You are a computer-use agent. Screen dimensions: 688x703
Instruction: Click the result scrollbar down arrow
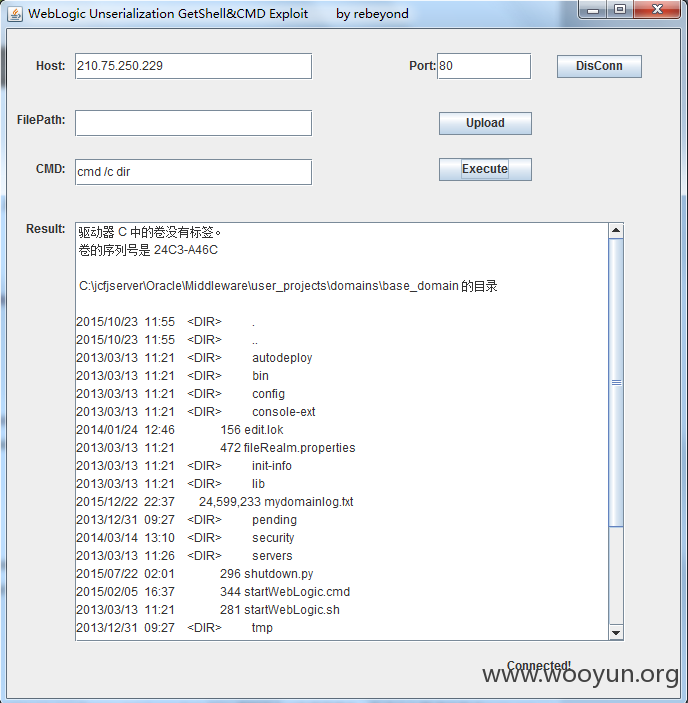(616, 633)
